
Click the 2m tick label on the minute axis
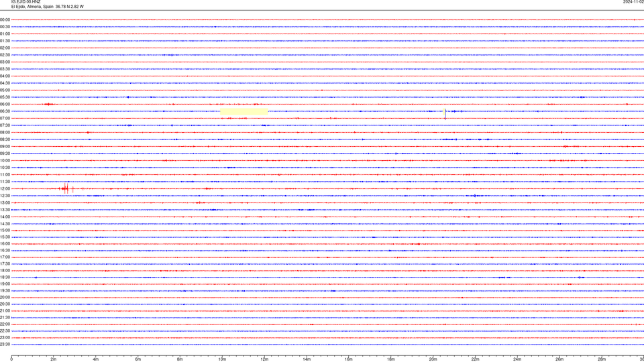pyautogui.click(x=54, y=359)
